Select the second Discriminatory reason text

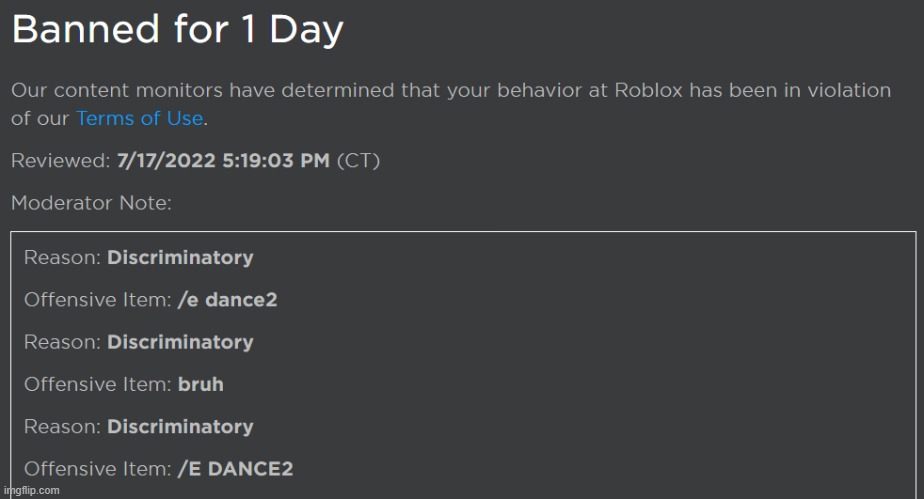(x=180, y=342)
